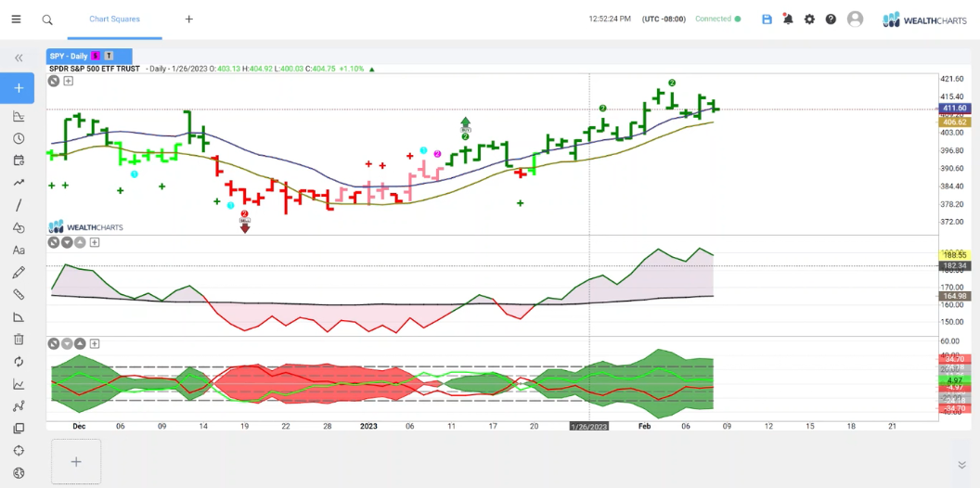Toggle the bottom indicator pane hide icon
Screen dimensions: 980x488
click(55, 343)
